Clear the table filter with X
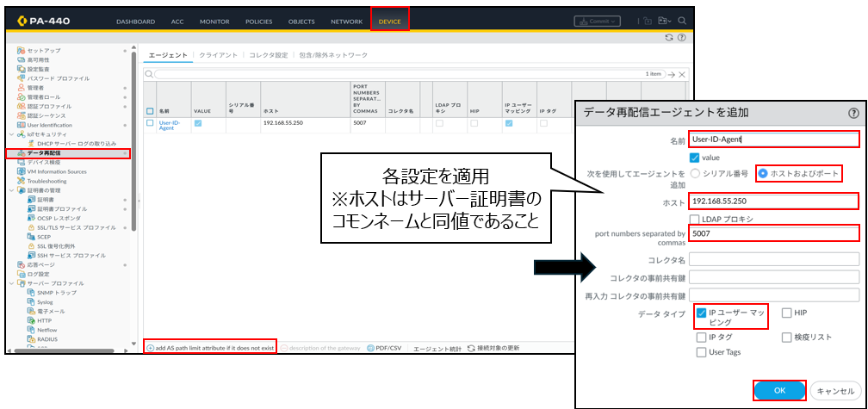The width and height of the screenshot is (868, 409). [x=682, y=74]
